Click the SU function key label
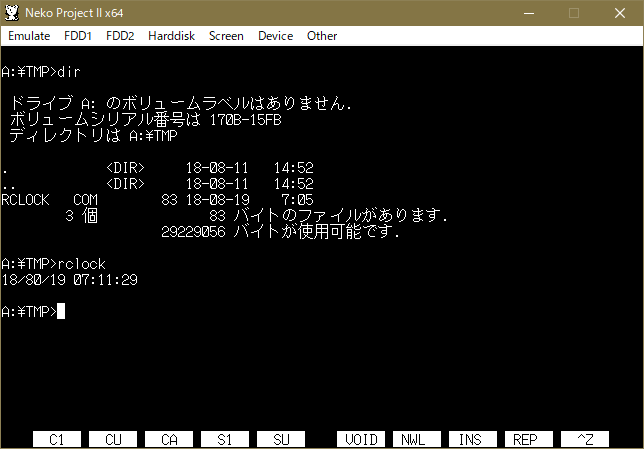Image resolution: width=644 pixels, height=449 pixels. pos(281,439)
